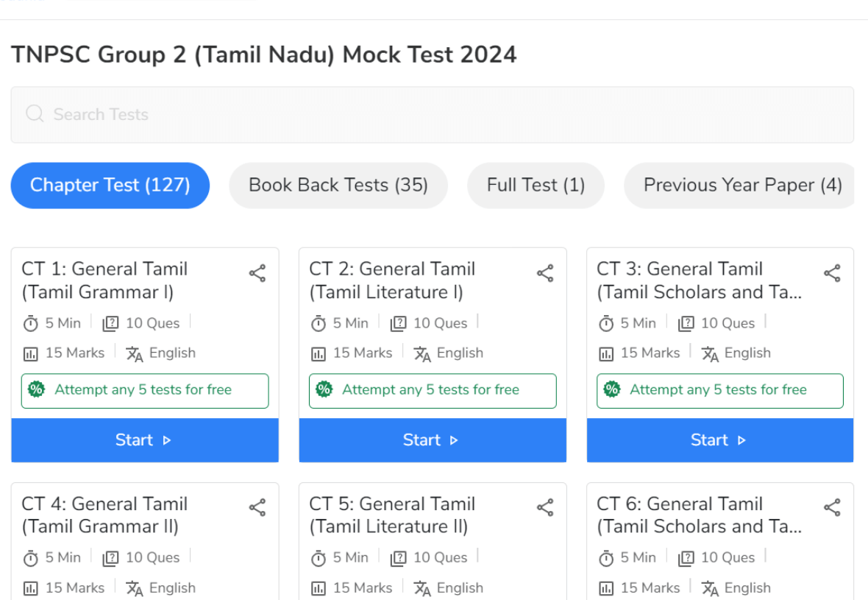Open the Full Test filter

[536, 185]
